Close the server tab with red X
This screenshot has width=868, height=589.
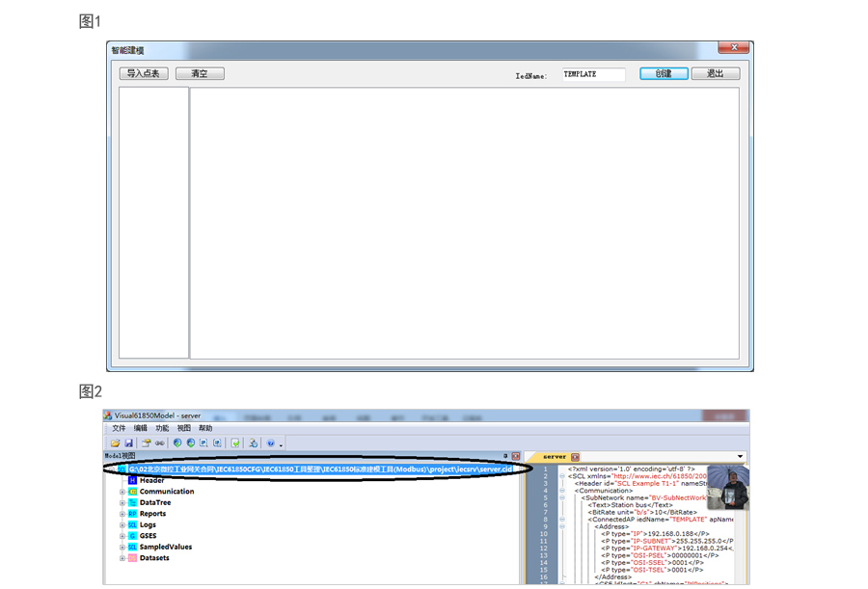pyautogui.click(x=575, y=456)
